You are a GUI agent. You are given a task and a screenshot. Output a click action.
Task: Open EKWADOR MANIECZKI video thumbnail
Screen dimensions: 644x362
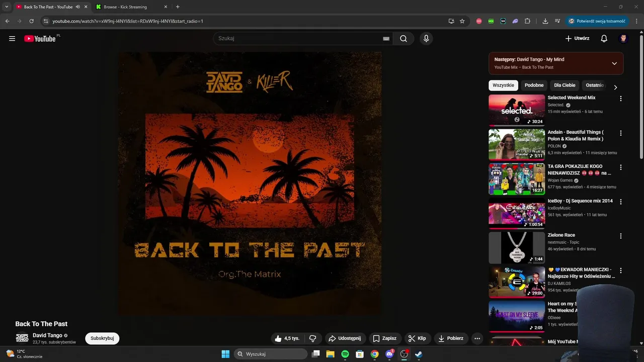517,282
